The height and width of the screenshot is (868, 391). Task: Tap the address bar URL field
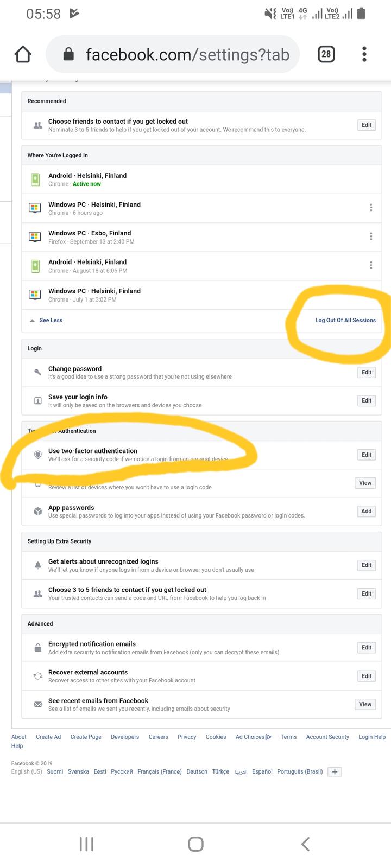point(187,54)
